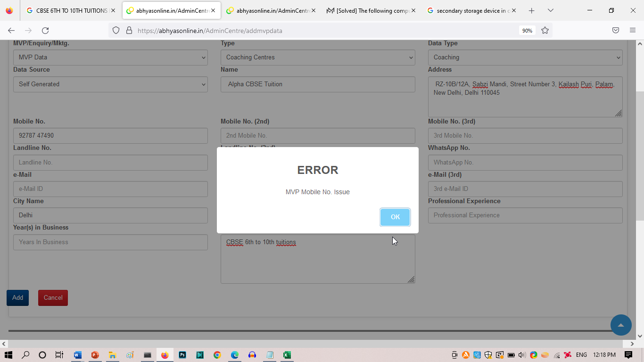The image size is (644, 362).
Task: Expand the MVP/Enquiry/Mktg. dropdown
Action: pyautogui.click(x=110, y=58)
